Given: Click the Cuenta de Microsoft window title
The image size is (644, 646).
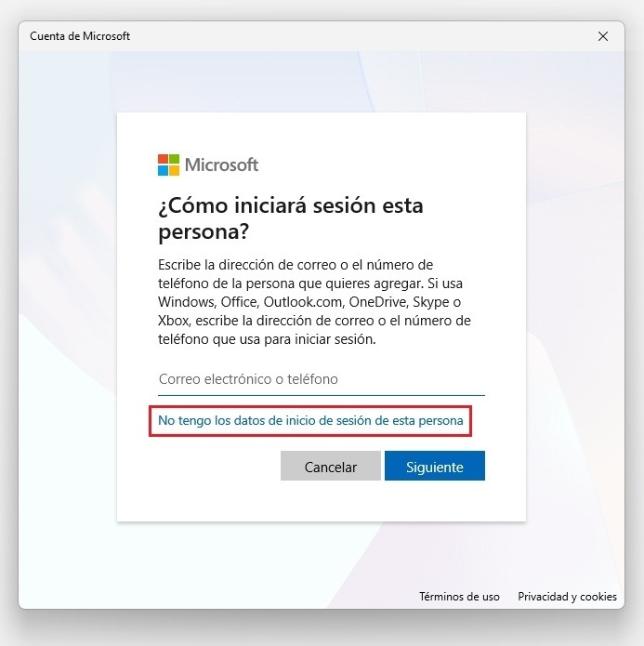Looking at the screenshot, I should click(x=80, y=36).
